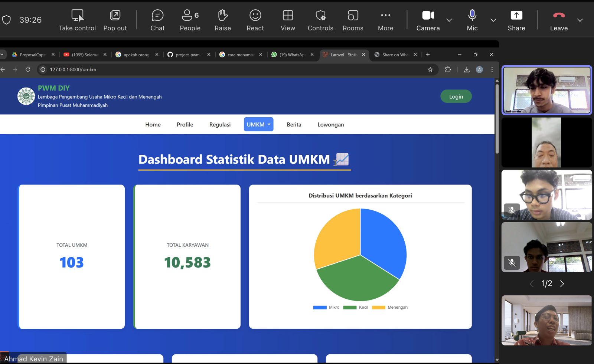Raise your hand in the meeting
This screenshot has height=364, width=594.
[x=222, y=20]
